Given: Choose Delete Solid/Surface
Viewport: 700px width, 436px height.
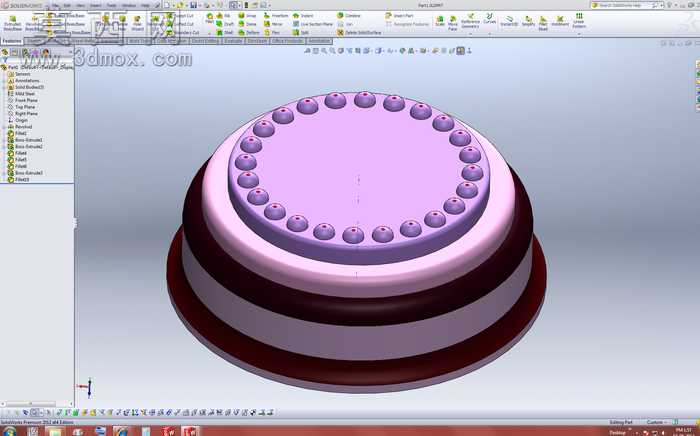Looking at the screenshot, I should point(359,33).
